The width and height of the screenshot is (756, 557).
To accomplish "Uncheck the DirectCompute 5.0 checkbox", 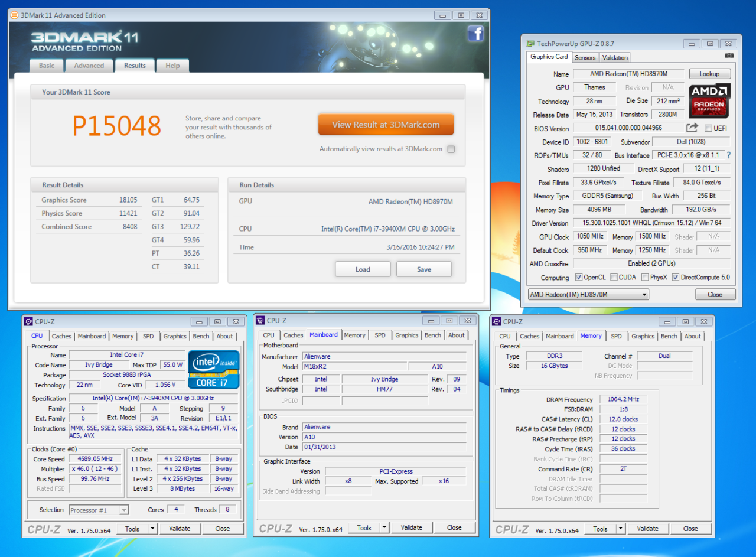I will click(x=676, y=278).
